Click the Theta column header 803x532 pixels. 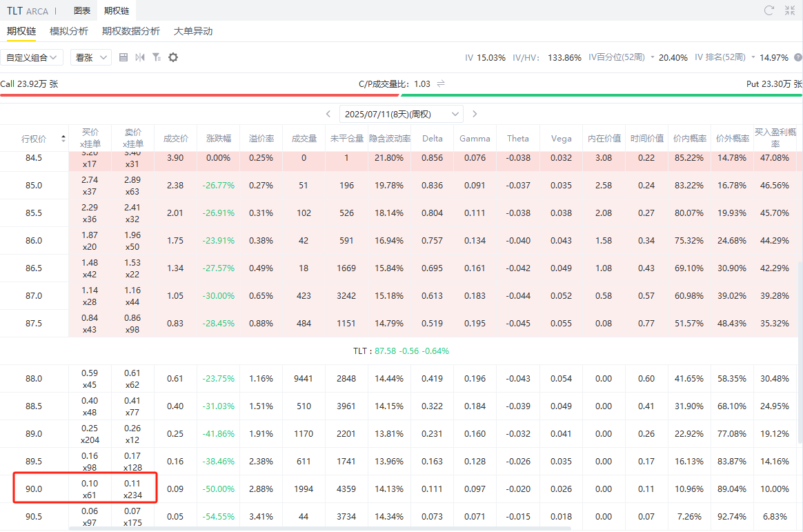pyautogui.click(x=518, y=138)
